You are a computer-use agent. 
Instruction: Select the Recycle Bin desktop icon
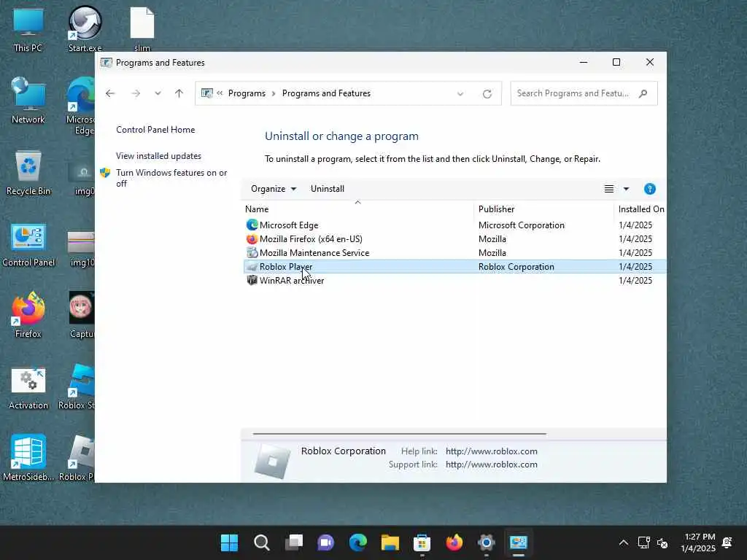tap(28, 172)
